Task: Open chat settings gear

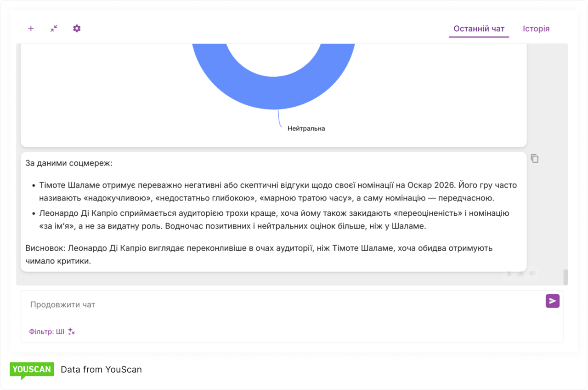Action: (x=77, y=29)
